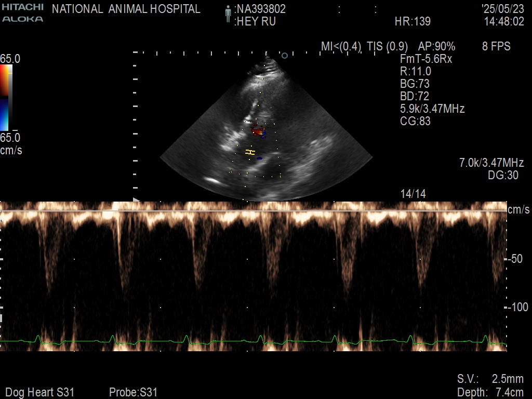Click the -50 velocity scale mark
This screenshot has width=532, height=399.
pos(514,259)
